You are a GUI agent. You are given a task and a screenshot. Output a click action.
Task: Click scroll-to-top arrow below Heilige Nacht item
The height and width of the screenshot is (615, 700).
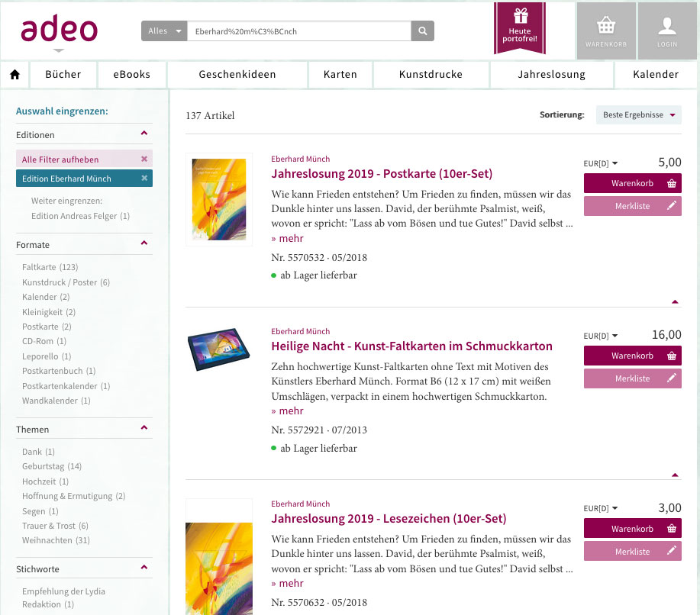pyautogui.click(x=675, y=475)
